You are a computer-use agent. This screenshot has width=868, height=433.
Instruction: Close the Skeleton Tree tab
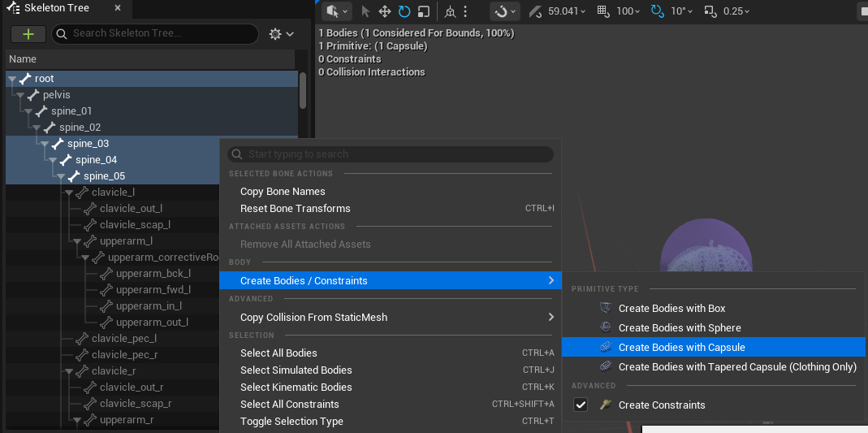(x=118, y=8)
